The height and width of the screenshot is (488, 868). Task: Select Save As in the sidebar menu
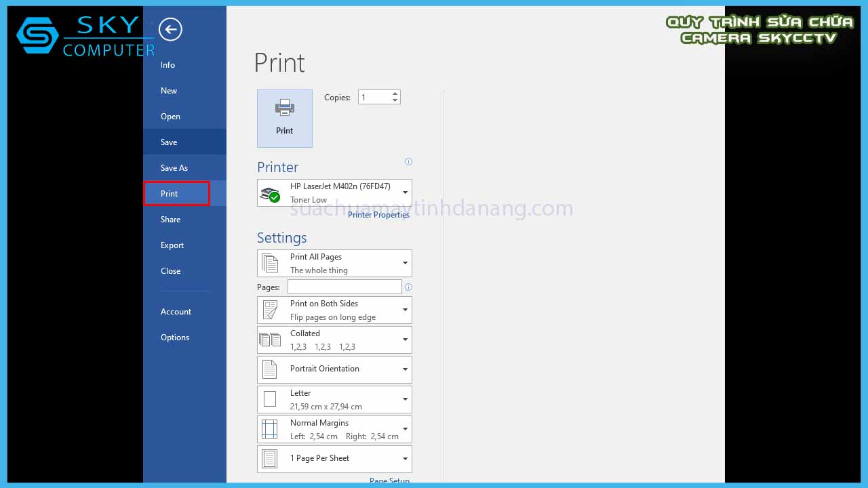tap(174, 168)
